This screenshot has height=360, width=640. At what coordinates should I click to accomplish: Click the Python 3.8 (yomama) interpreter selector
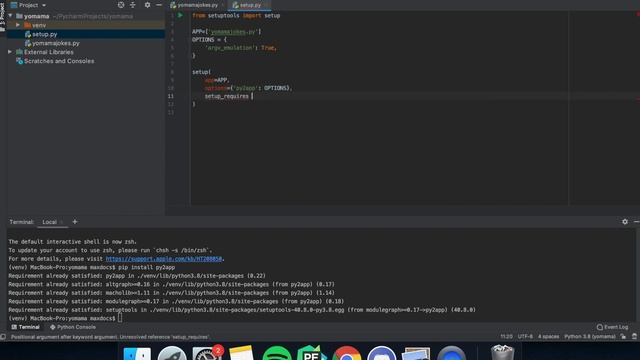pos(590,336)
